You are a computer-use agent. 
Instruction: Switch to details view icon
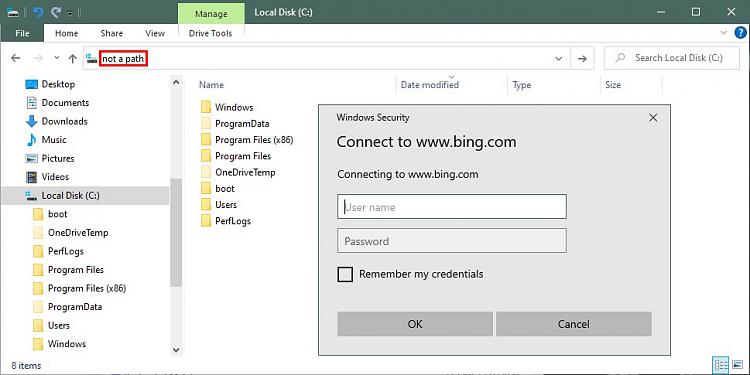point(721,365)
